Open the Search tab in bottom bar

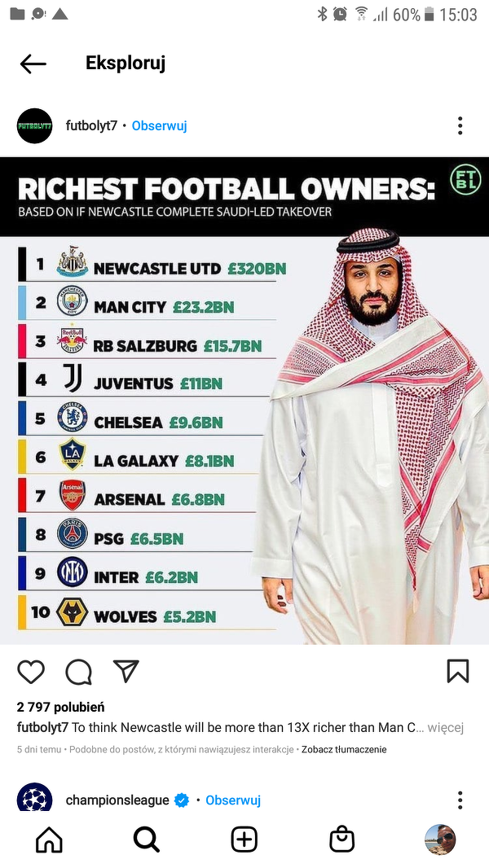[147, 840]
